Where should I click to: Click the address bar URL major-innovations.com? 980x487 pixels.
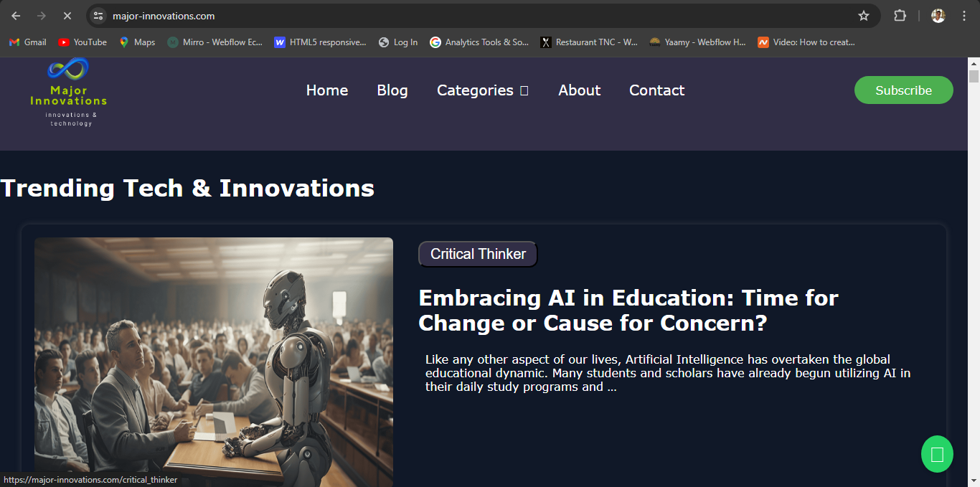(x=164, y=16)
